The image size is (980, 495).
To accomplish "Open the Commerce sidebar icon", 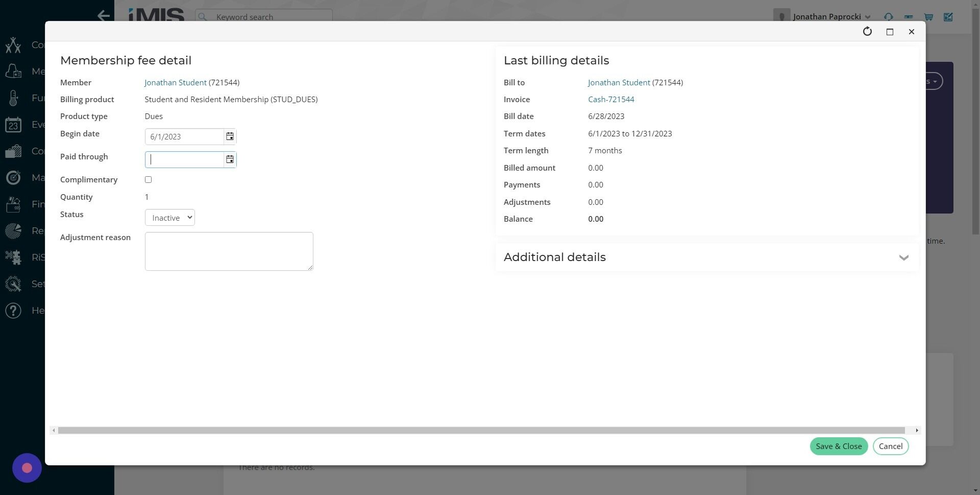I will [x=13, y=151].
